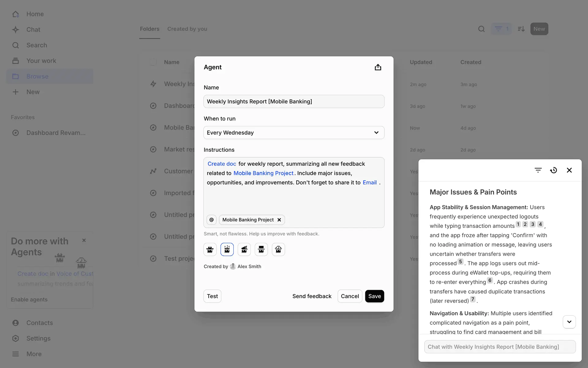
Task: Remove the Mobile Banking Project tag
Action: (x=279, y=220)
